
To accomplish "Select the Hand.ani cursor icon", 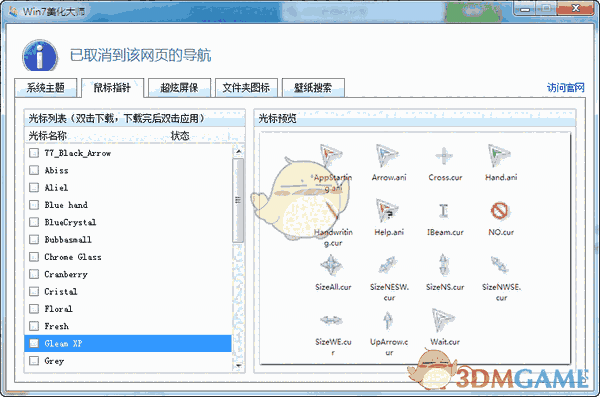I will pyautogui.click(x=499, y=155).
